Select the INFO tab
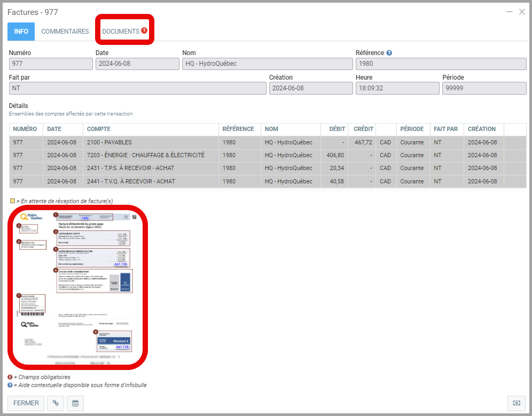This screenshot has width=532, height=416. (x=21, y=32)
